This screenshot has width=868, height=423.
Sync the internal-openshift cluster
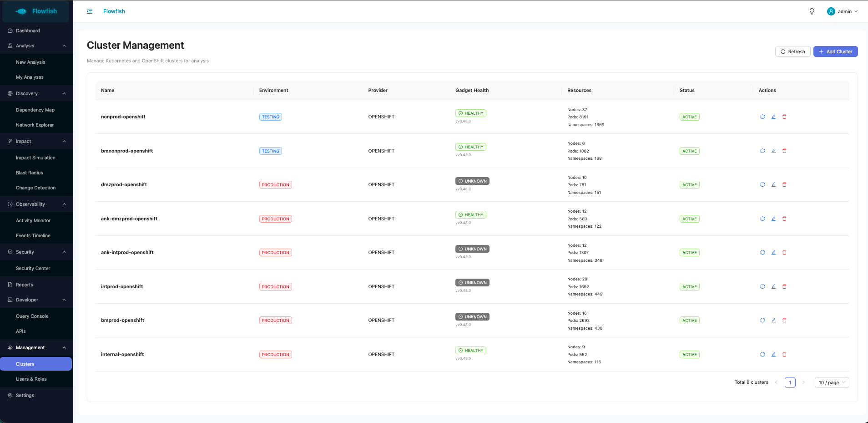coord(762,354)
